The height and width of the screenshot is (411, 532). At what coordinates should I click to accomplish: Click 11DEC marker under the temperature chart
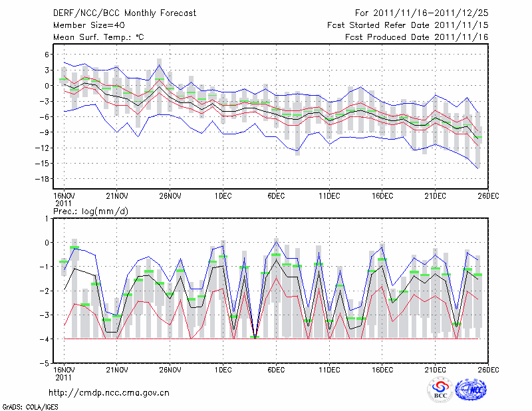click(329, 196)
